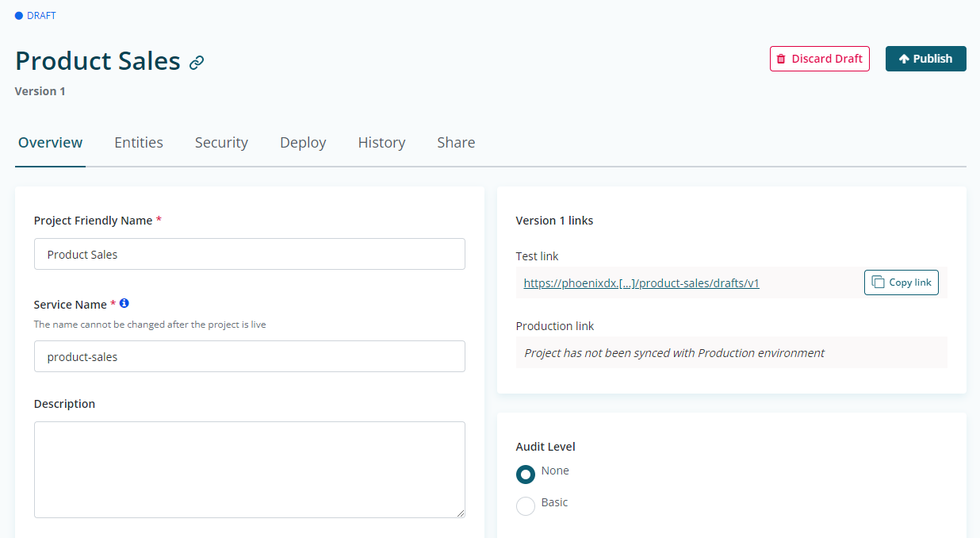Choose the Basic audit level radio button
This screenshot has height=538, width=980.
[x=526, y=505]
